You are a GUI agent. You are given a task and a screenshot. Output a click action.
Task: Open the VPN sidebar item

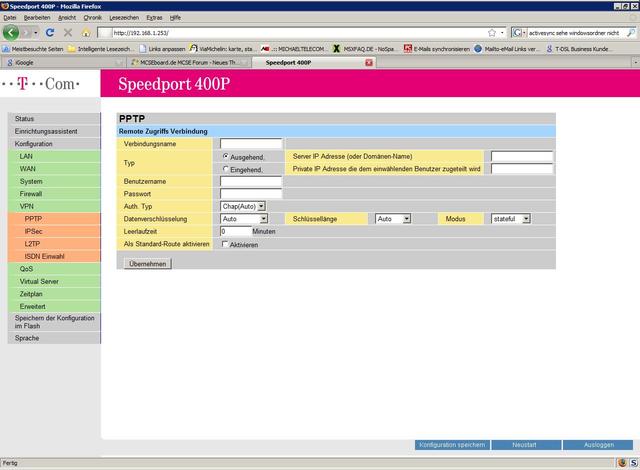54,206
